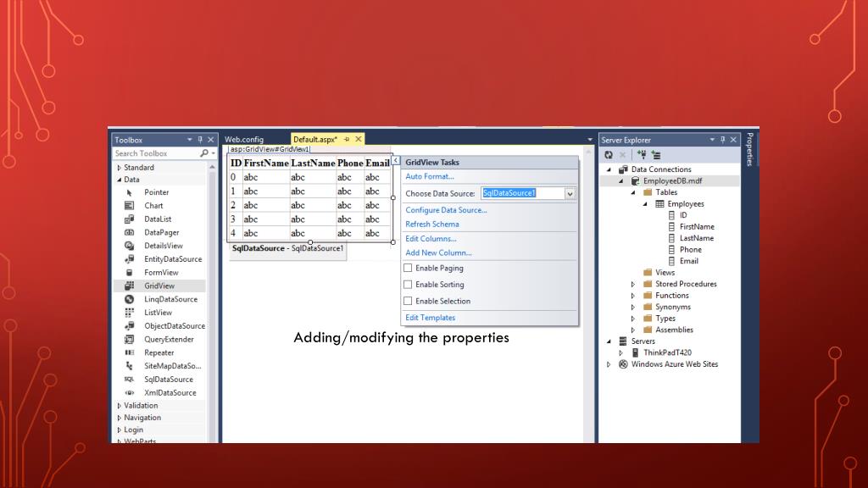
Task: Expand the Login toolbox category
Action: pos(119,430)
